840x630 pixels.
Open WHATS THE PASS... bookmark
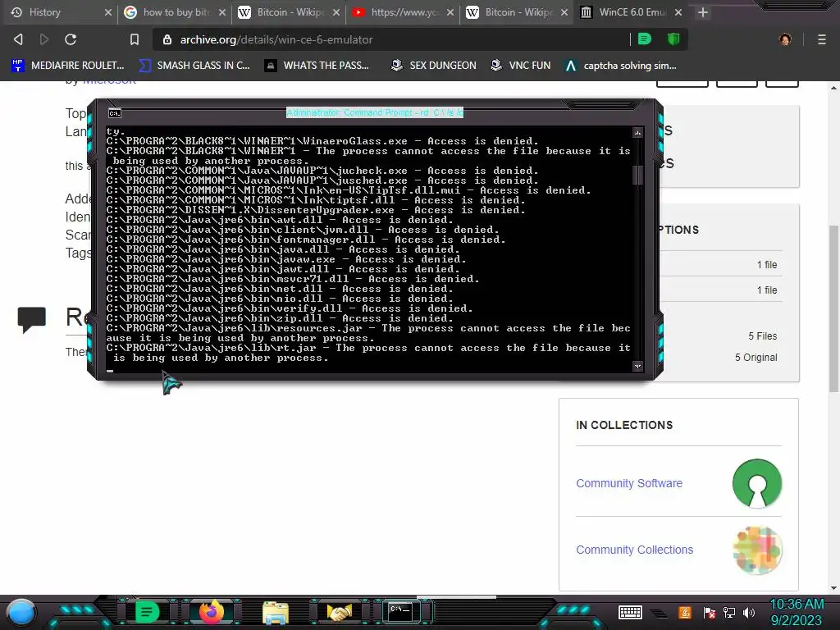click(x=317, y=66)
